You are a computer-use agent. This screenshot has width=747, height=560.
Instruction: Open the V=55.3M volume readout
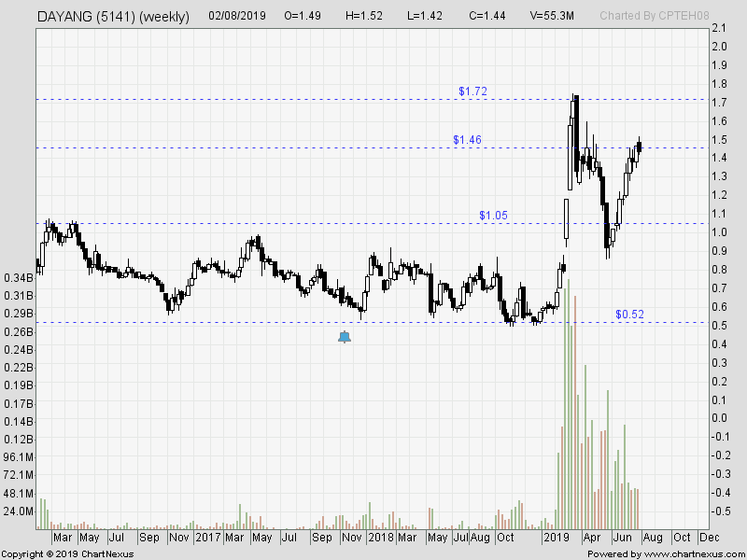[551, 16]
